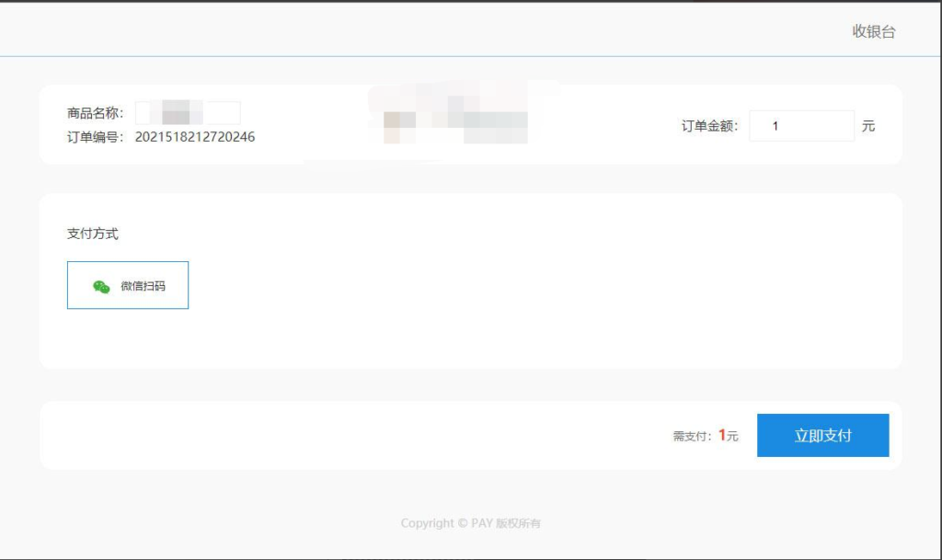Click the bordered WeChat payment option card
Viewport: 942px width, 560px height.
click(127, 284)
